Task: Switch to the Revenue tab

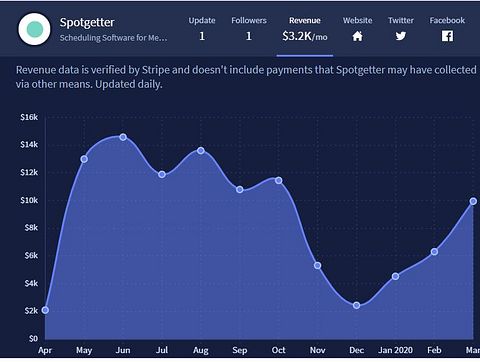Action: [x=305, y=29]
